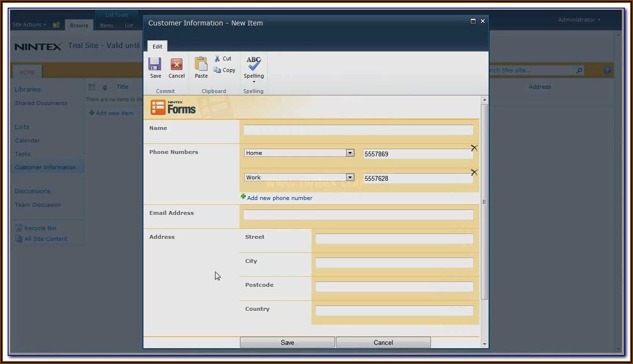Open the Spelling dropdown arrow
Image resolution: width=633 pixels, height=364 pixels.
(254, 82)
